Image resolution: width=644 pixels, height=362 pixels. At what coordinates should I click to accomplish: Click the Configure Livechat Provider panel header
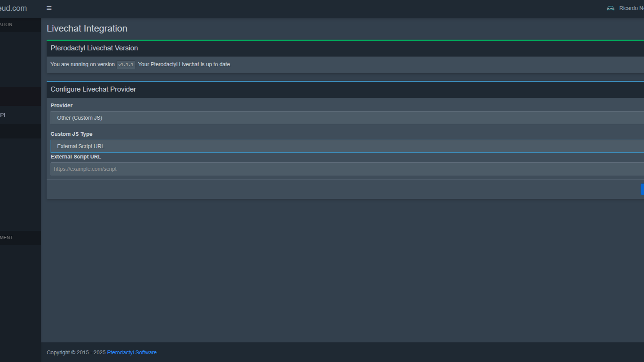click(x=93, y=89)
